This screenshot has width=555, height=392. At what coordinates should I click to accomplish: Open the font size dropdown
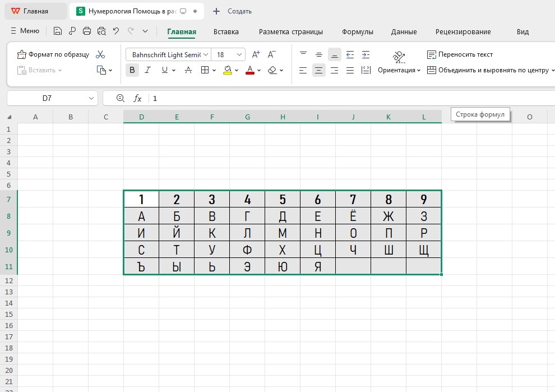pos(239,54)
